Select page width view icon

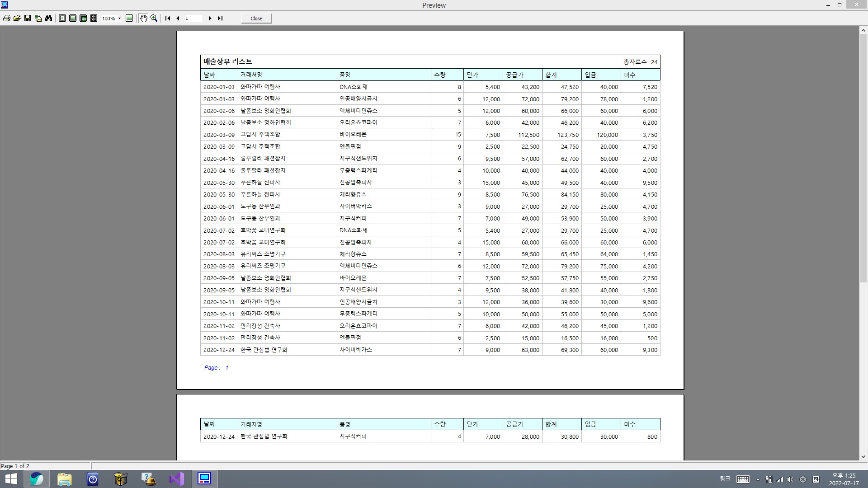click(x=73, y=19)
